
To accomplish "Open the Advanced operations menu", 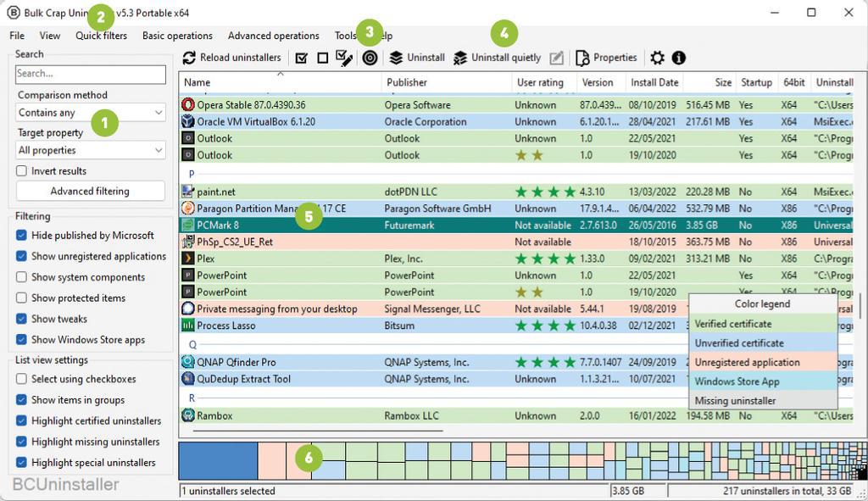I will 274,36.
